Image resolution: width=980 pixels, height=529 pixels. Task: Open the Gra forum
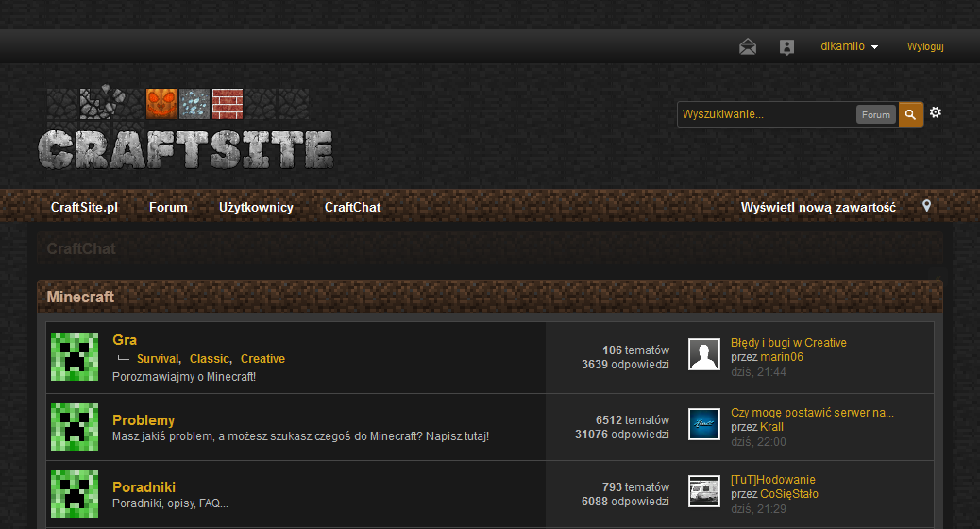(125, 339)
